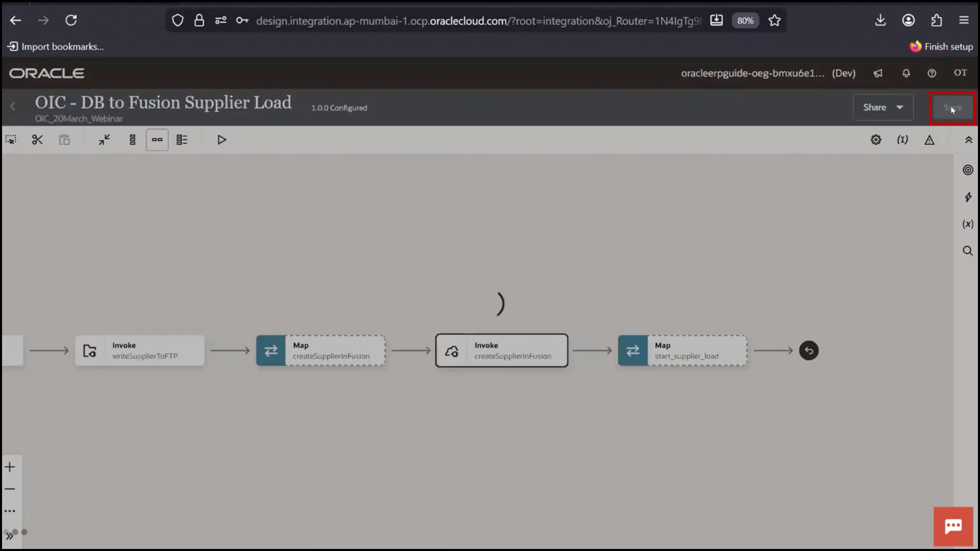Screen dimensions: 980x551
Task: Open the help question mark icon
Action: click(932, 73)
